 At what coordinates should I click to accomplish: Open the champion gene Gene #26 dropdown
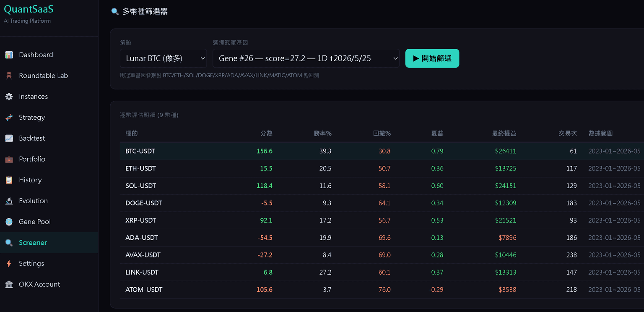(306, 58)
